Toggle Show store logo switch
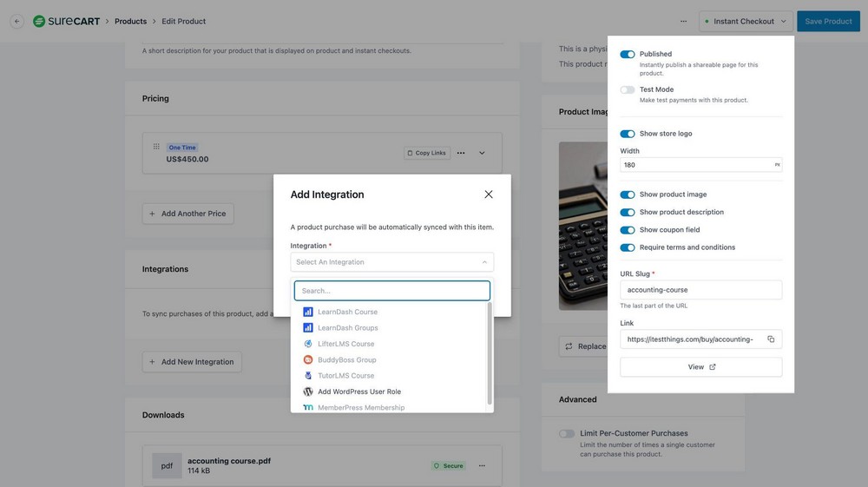The height and width of the screenshot is (487, 868). click(x=628, y=134)
